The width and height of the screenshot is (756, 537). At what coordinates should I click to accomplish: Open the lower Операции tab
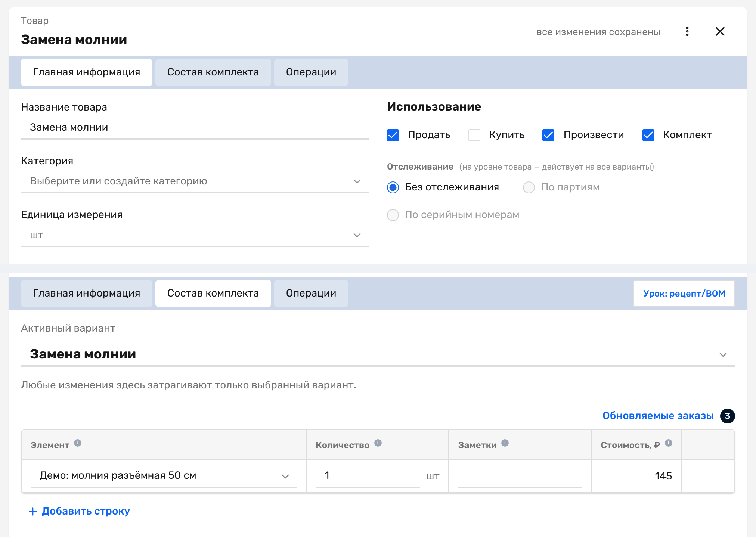[311, 294]
